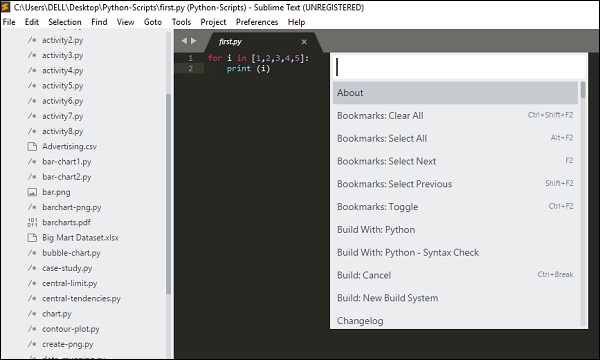600x360 pixels.
Task: Open activity4.py in sidebar
Action: tap(62, 70)
